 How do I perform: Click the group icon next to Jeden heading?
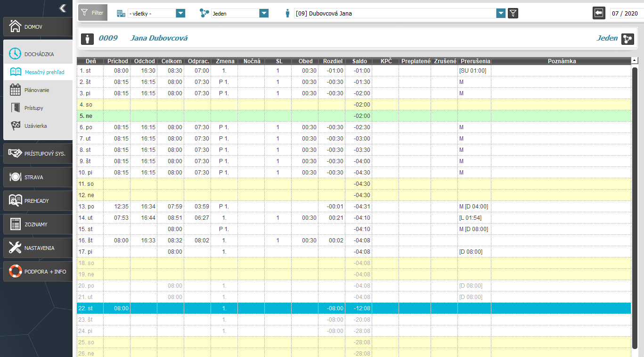pos(628,39)
